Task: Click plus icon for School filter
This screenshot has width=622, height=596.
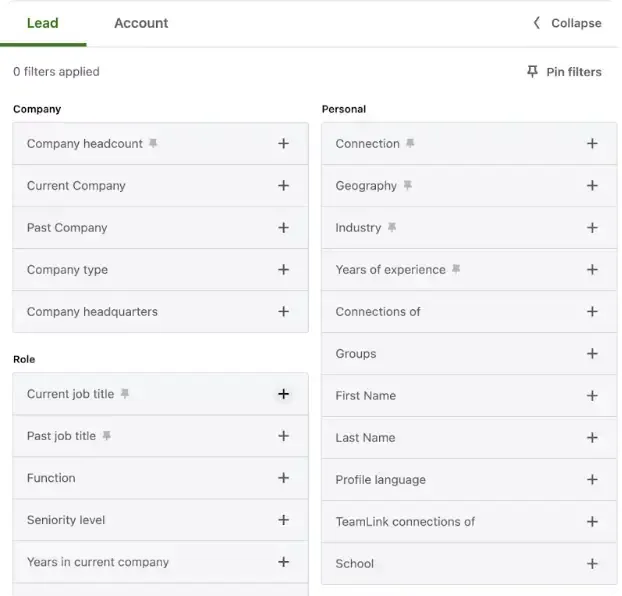Action: (x=592, y=563)
